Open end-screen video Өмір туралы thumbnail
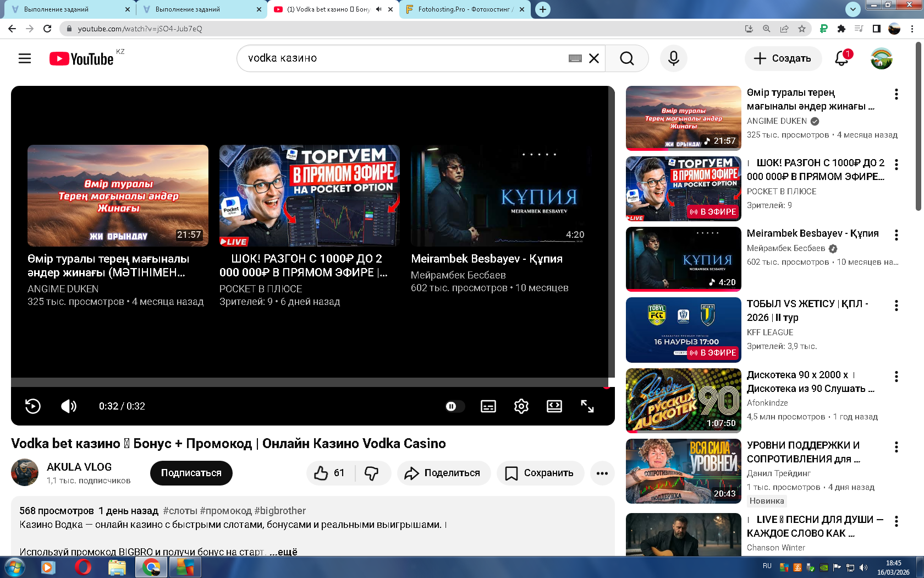 pyautogui.click(x=118, y=195)
